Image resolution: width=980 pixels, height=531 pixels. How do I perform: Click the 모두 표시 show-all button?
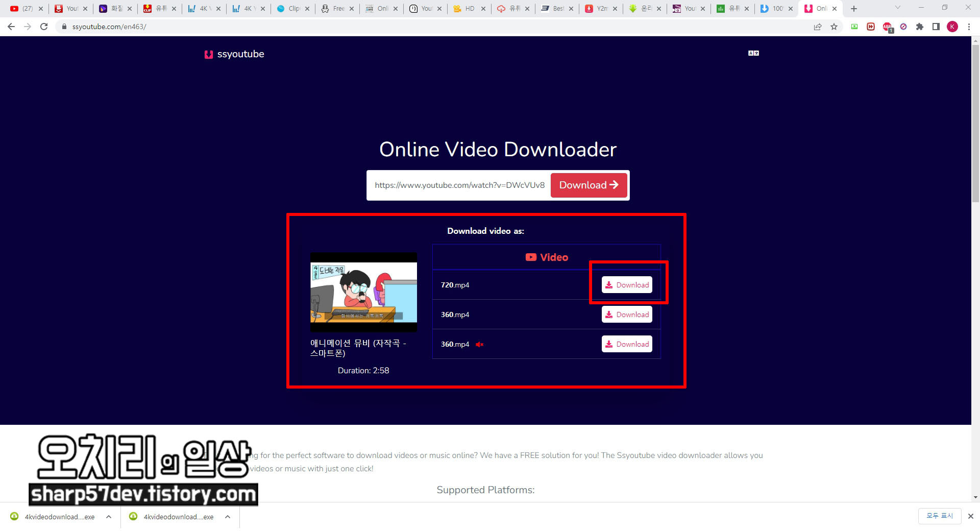[940, 516]
